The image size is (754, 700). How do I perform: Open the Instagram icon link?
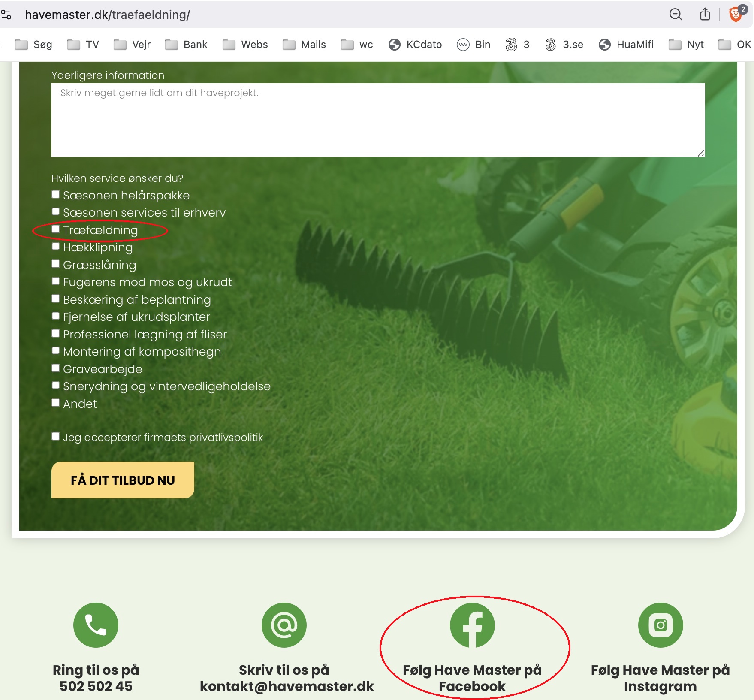point(660,625)
